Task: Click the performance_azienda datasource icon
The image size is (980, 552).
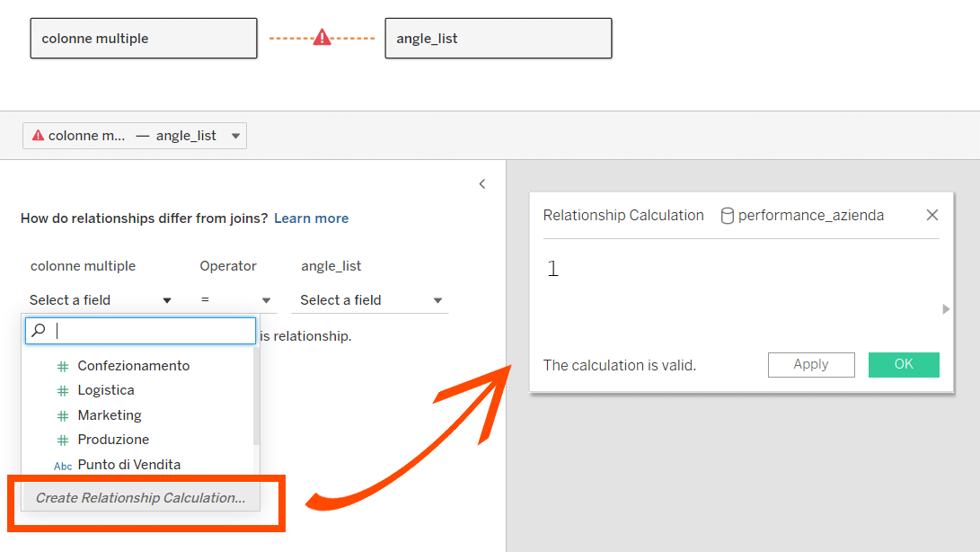Action: (x=727, y=216)
